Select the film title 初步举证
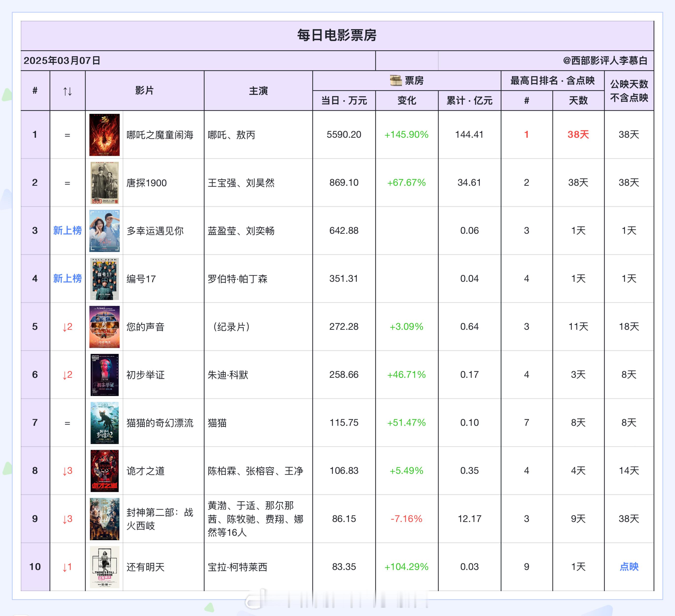The height and width of the screenshot is (616, 675). click(145, 375)
